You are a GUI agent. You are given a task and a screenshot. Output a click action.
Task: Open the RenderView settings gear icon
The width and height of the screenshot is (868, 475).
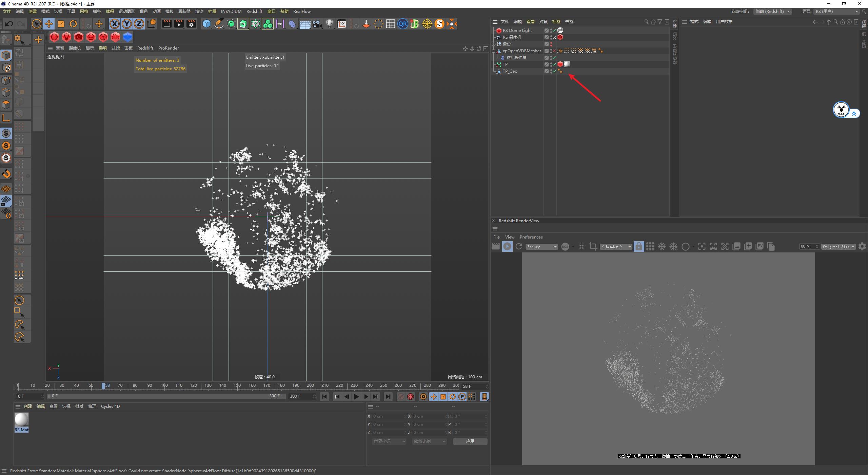(862, 246)
